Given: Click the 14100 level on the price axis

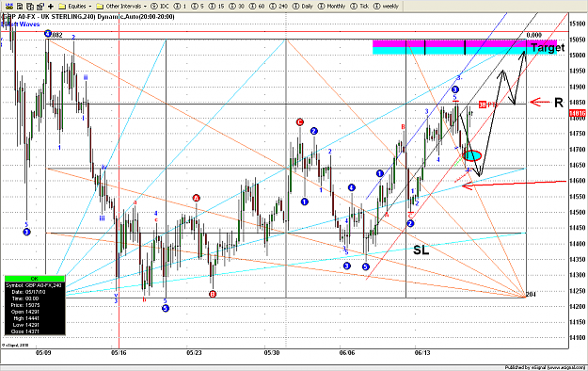Looking at the screenshot, I should coord(578,338).
